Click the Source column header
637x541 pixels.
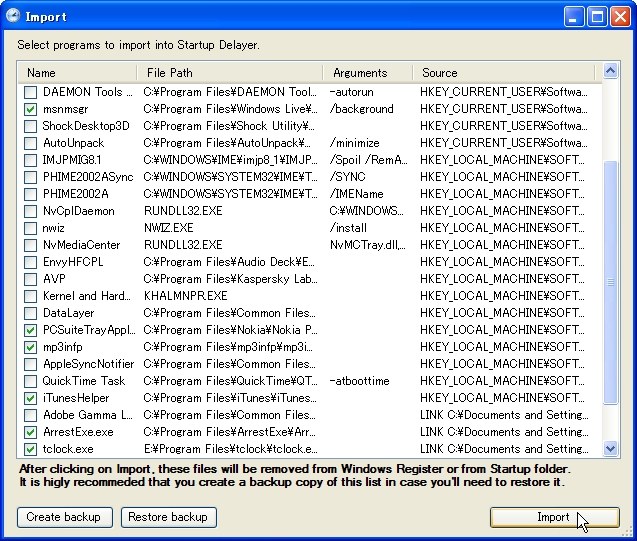[504, 73]
